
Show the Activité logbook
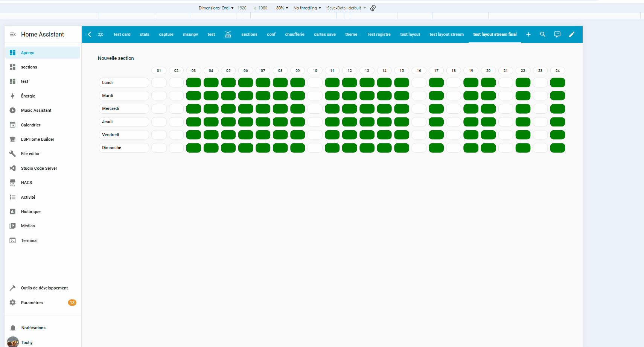click(43, 197)
